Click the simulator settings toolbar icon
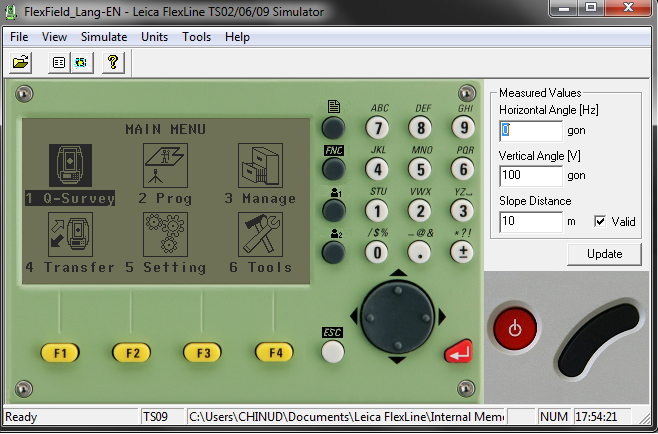Viewport: 658px width, 434px height. [x=81, y=63]
